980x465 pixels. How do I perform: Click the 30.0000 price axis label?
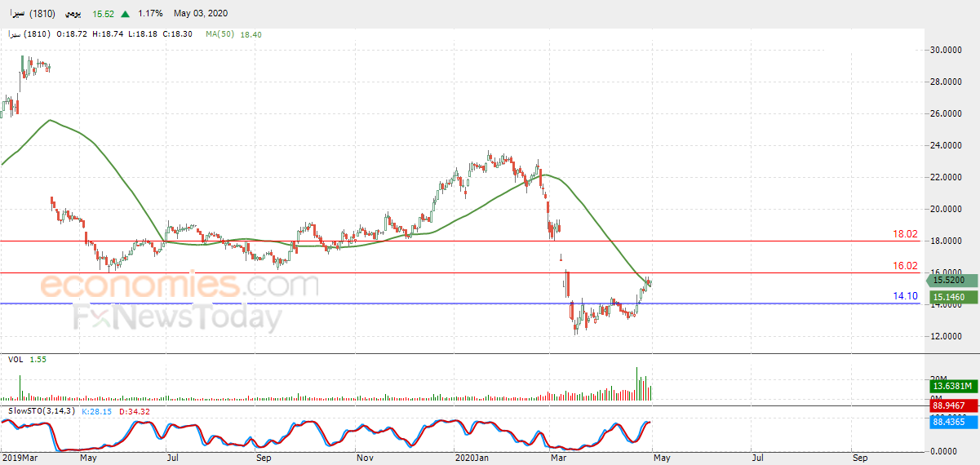[947, 50]
